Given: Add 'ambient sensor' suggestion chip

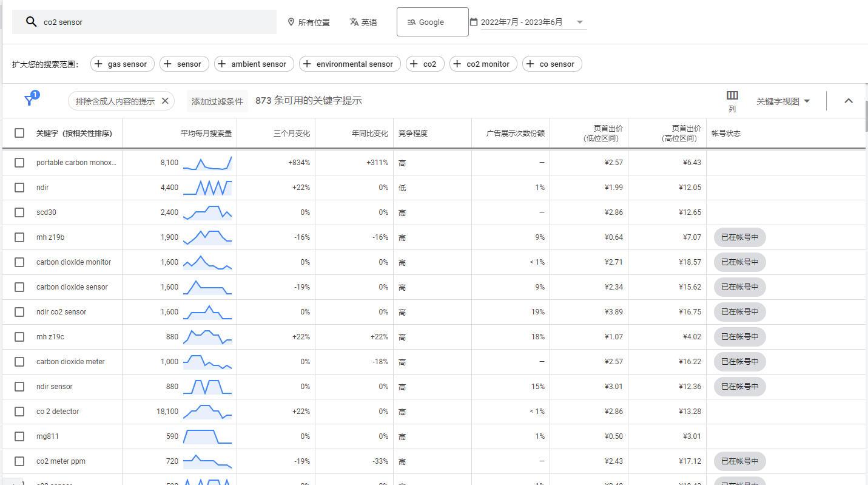Looking at the screenshot, I should pyautogui.click(x=254, y=64).
